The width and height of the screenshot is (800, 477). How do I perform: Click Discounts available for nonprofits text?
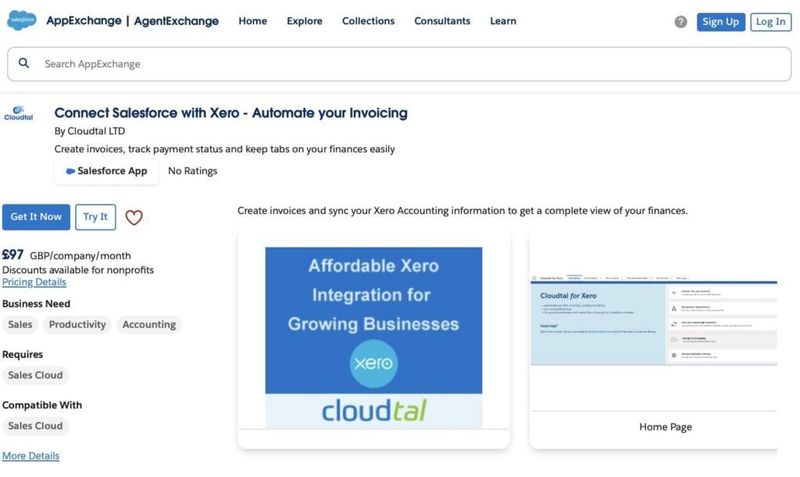[78, 270]
